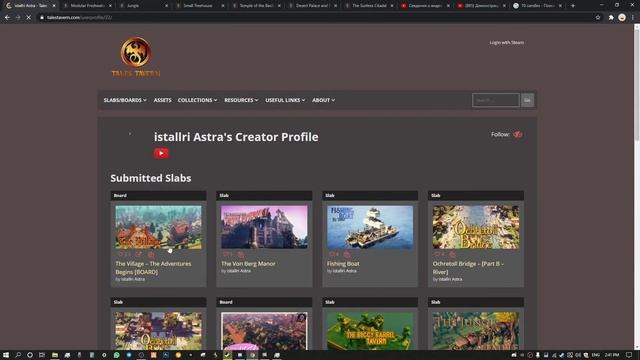Open Windows taskbar search
The image size is (640, 360).
pyautogui.click(x=18, y=355)
